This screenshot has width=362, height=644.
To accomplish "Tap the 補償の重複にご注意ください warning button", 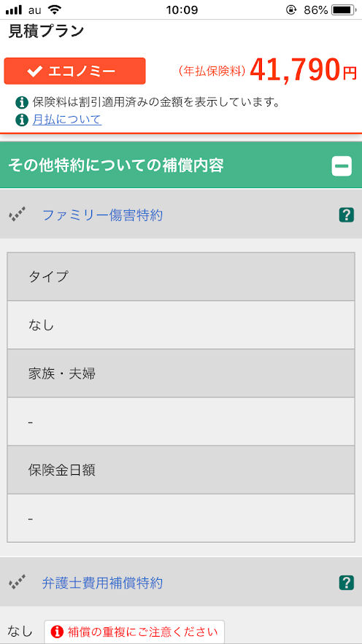I will 134,631.
